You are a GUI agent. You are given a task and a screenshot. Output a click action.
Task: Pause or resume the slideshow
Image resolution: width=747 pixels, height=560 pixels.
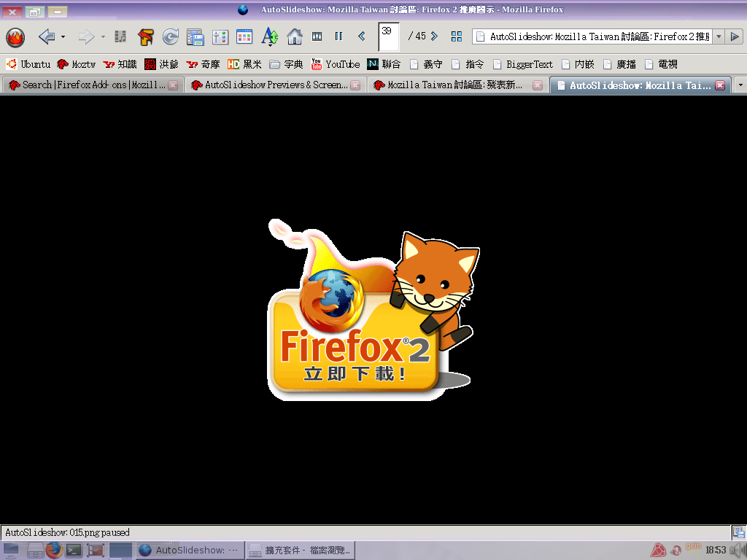click(x=338, y=36)
